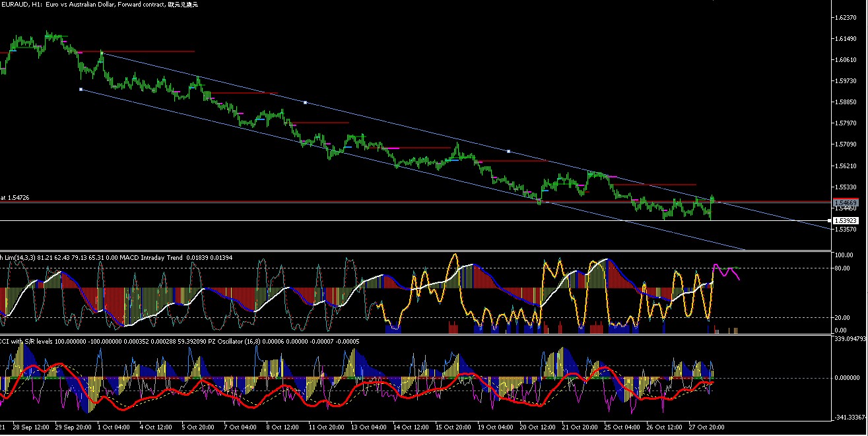This screenshot has height=436, width=868.
Task: Click the 100.00 level on stochastic scale
Action: (843, 255)
